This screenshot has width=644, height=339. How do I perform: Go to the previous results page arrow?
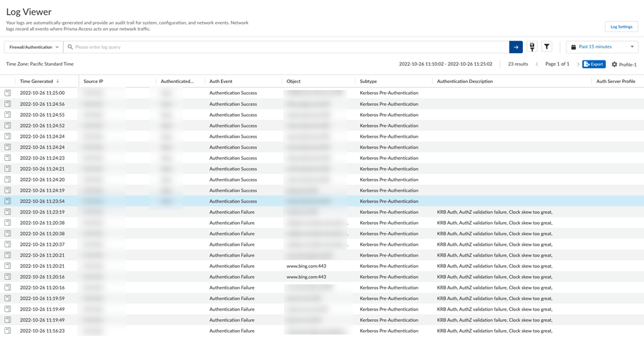(x=537, y=64)
